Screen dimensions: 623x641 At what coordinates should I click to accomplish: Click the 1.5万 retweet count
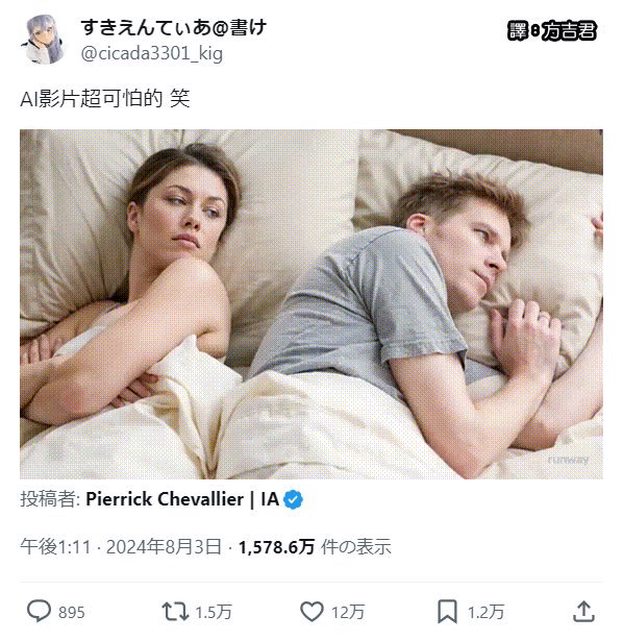coord(213,612)
